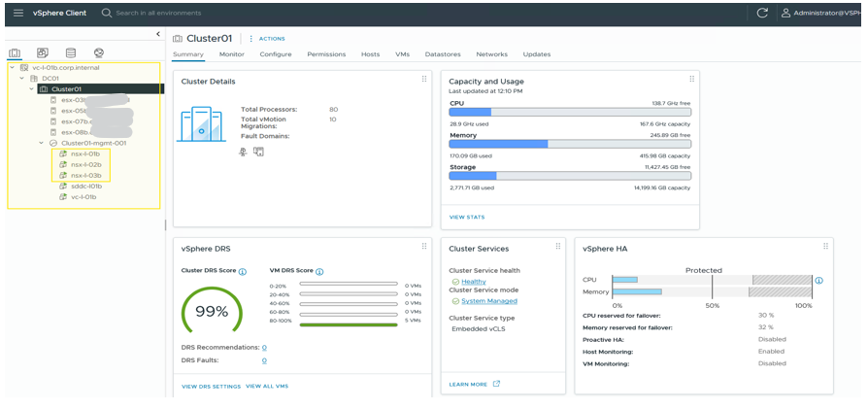Open VIEW ALL VMS link
This screenshot has height=409, width=868.
tap(267, 387)
